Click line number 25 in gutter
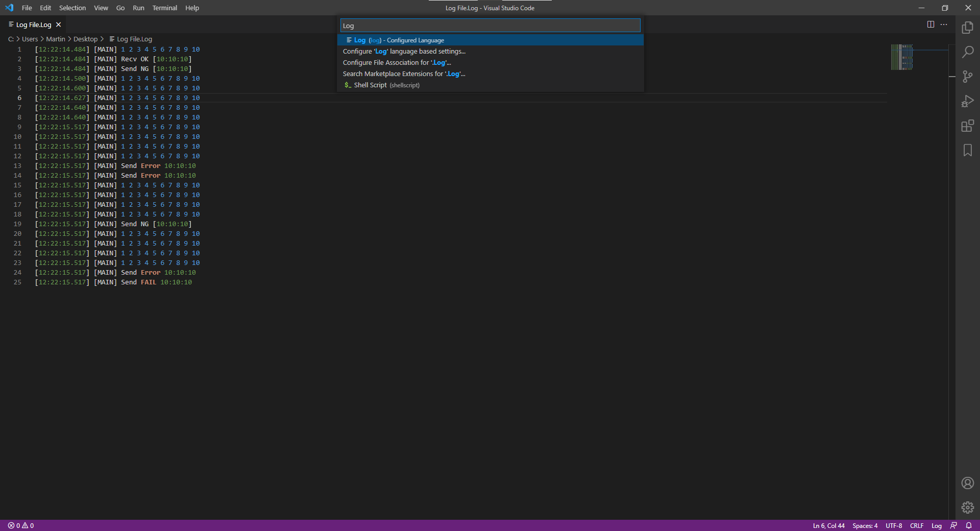Screen dimensions: 980x531 click(17, 282)
